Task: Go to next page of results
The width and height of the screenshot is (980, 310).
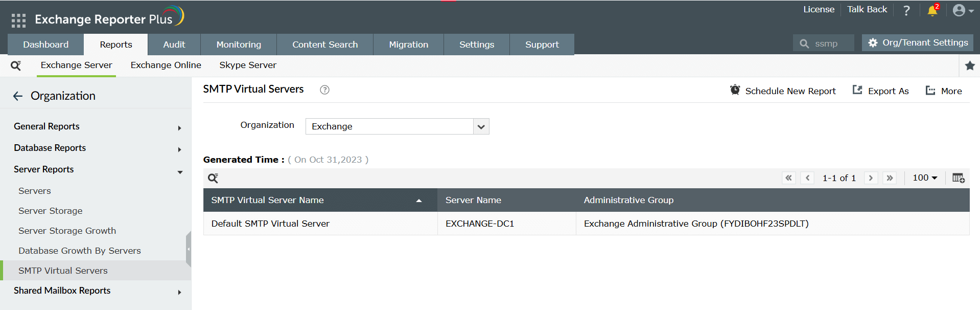Action: (x=871, y=178)
